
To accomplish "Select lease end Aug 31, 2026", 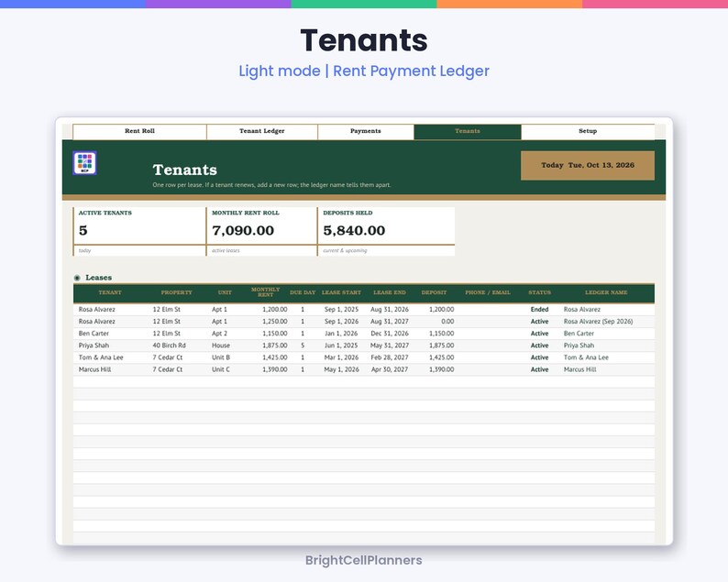I will pos(390,310).
